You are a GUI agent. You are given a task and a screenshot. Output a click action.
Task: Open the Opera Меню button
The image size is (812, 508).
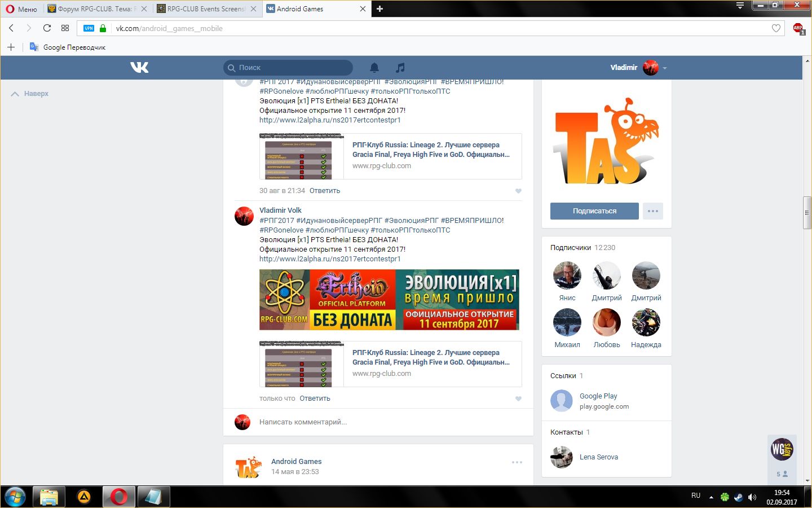[x=21, y=9]
